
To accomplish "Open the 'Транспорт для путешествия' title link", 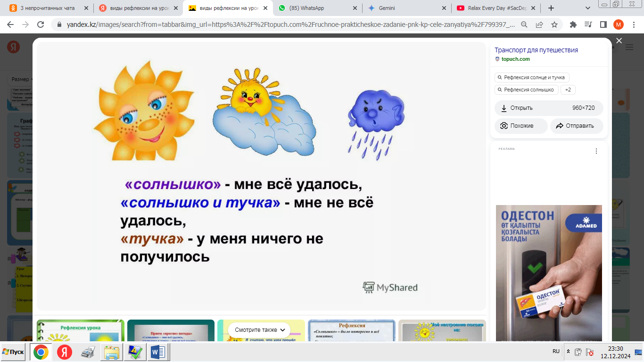I will click(536, 50).
